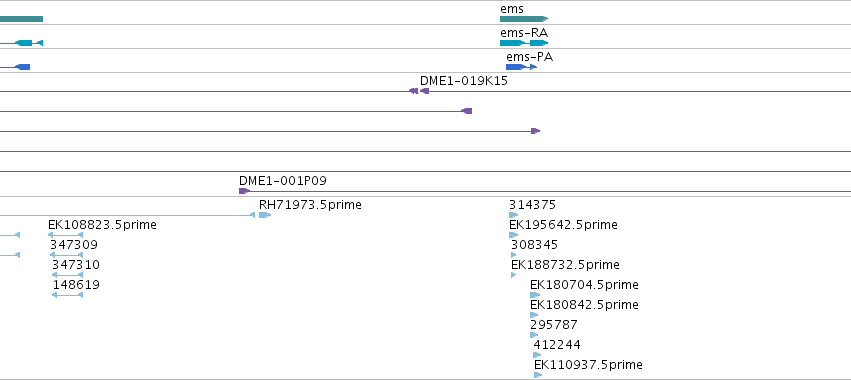Select the 347310 feature glyph
This screenshot has height=380, width=851.
tap(67, 275)
